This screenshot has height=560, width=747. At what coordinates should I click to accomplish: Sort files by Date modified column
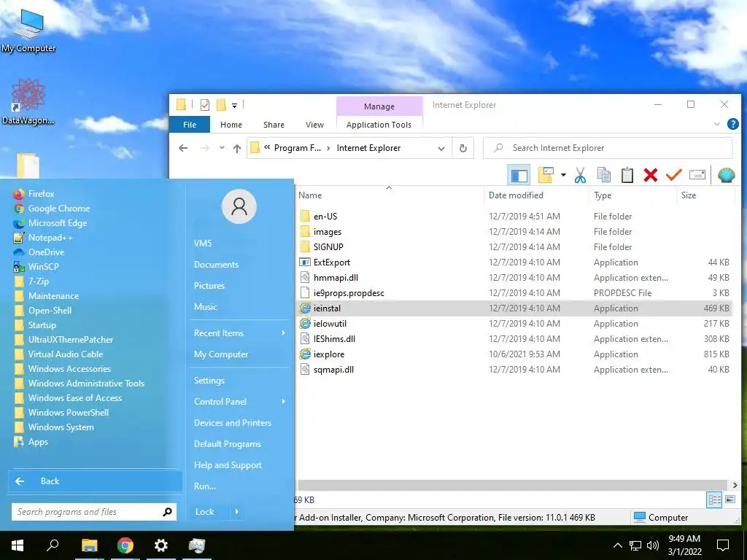point(516,195)
